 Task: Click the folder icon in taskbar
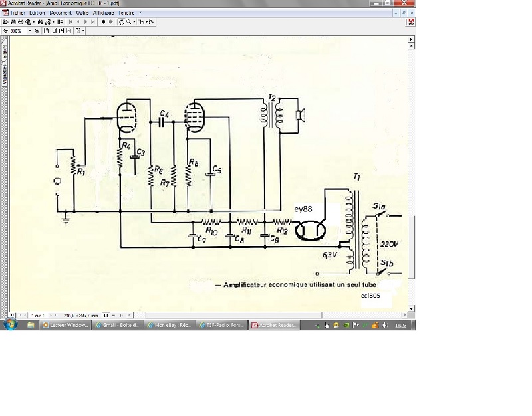pyautogui.click(x=31, y=325)
